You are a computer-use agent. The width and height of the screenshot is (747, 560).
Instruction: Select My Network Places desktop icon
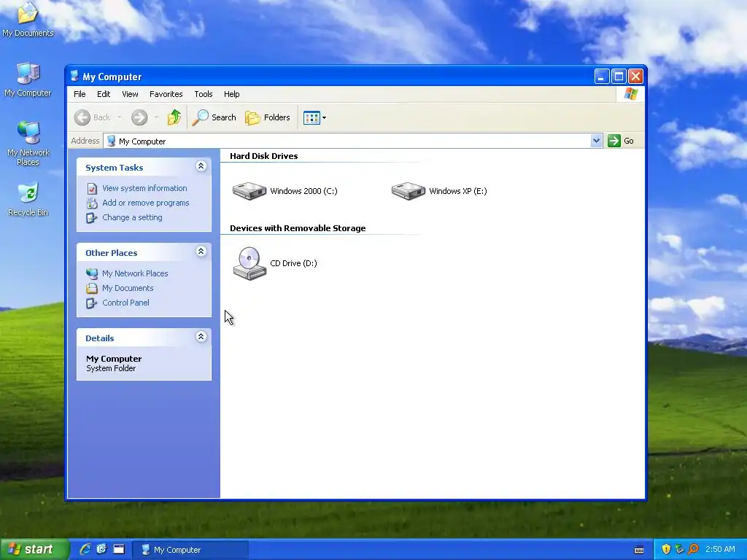tap(28, 143)
